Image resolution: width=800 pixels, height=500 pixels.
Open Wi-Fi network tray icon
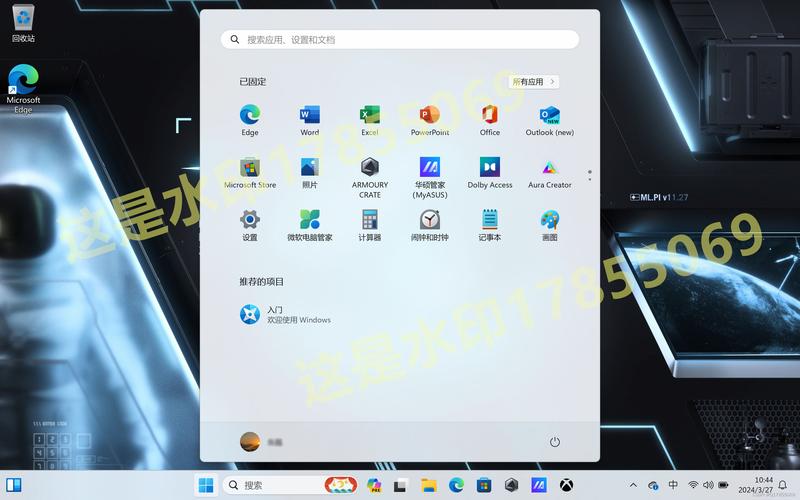[x=693, y=485]
